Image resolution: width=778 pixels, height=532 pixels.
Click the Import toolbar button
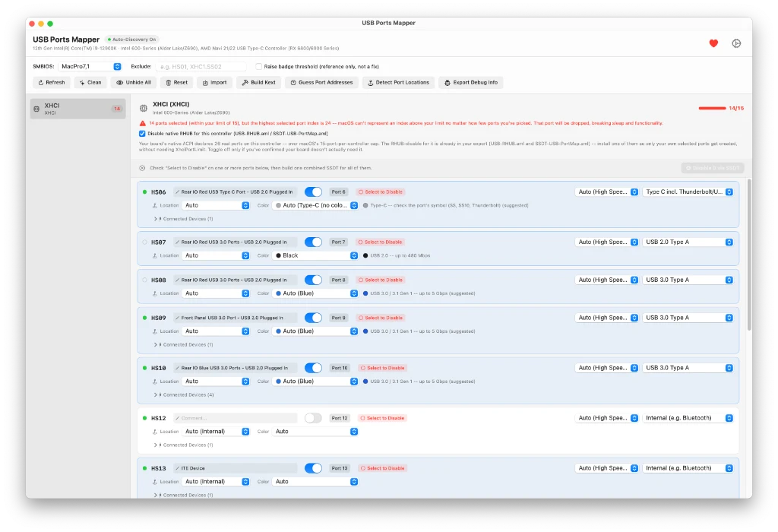click(214, 82)
